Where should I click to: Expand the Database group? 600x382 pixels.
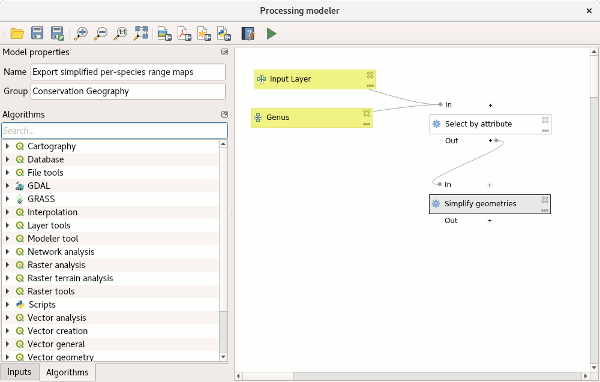coord(7,159)
